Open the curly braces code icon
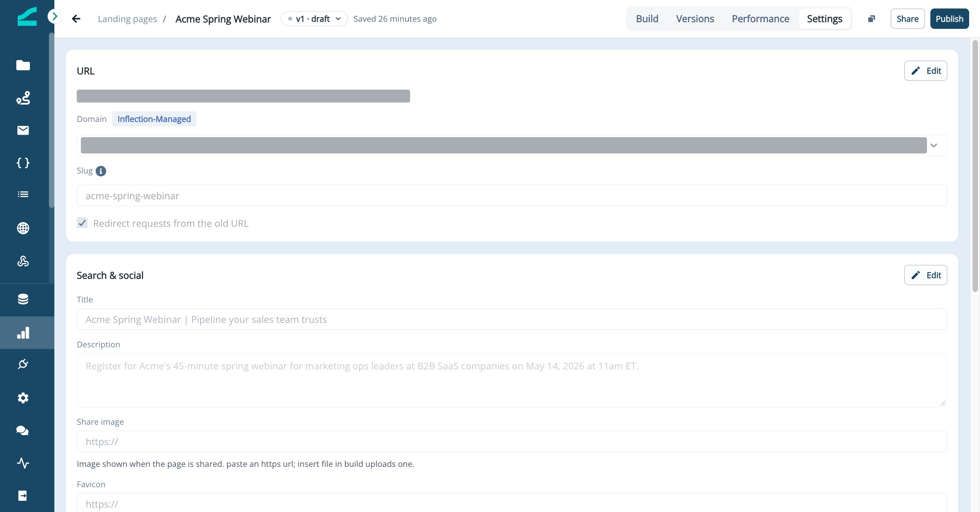This screenshot has width=980, height=512. 23,163
